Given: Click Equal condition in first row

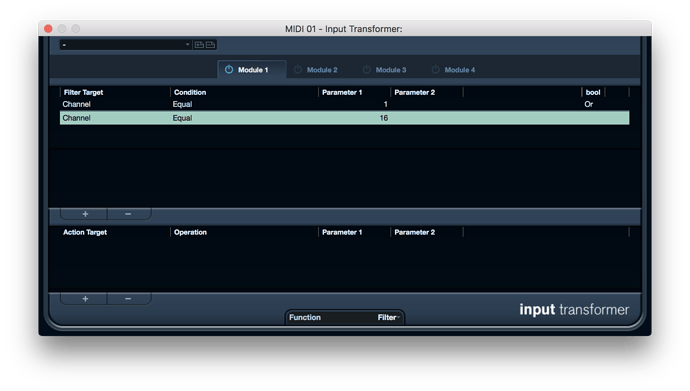Looking at the screenshot, I should coord(182,104).
